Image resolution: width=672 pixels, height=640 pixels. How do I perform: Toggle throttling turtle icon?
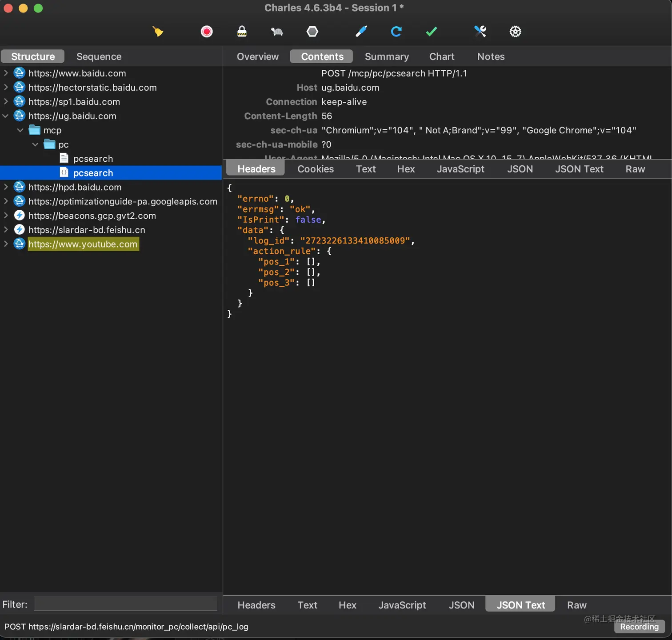pyautogui.click(x=277, y=32)
